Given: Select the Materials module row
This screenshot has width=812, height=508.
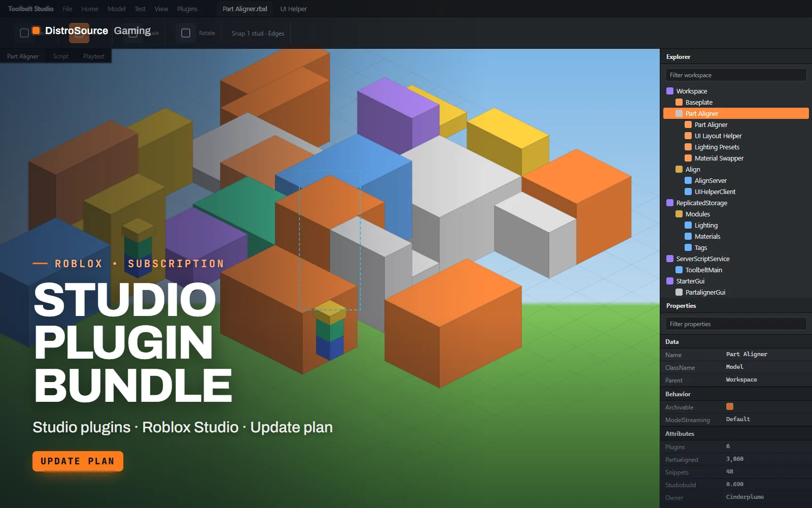Looking at the screenshot, I should click(736, 236).
